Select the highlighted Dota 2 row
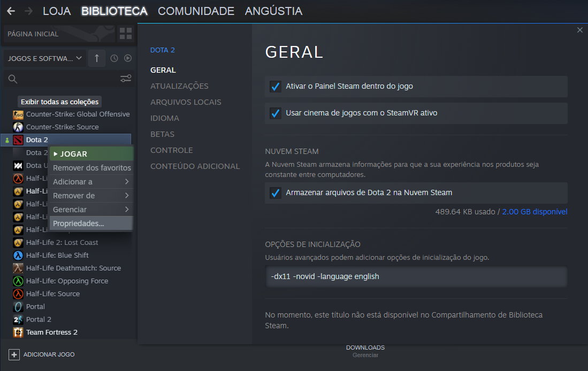This screenshot has width=588, height=371. (66, 140)
